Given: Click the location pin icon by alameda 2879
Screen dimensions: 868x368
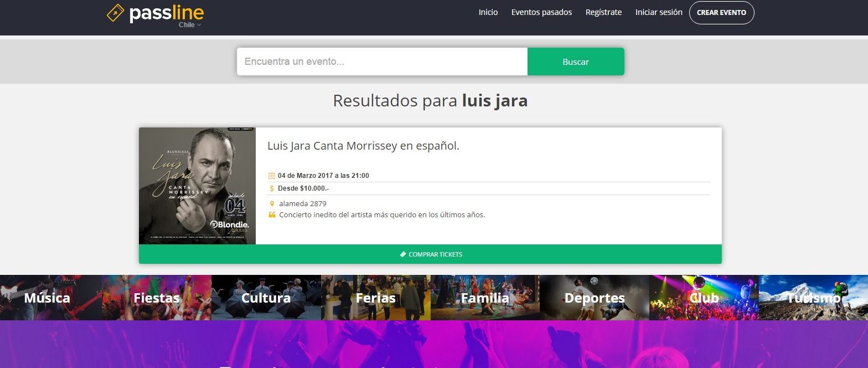Looking at the screenshot, I should (x=272, y=204).
